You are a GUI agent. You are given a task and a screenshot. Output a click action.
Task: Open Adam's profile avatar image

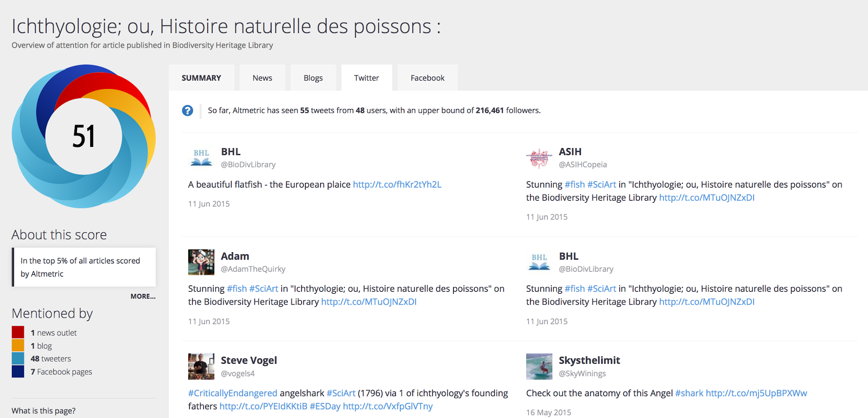tap(201, 262)
